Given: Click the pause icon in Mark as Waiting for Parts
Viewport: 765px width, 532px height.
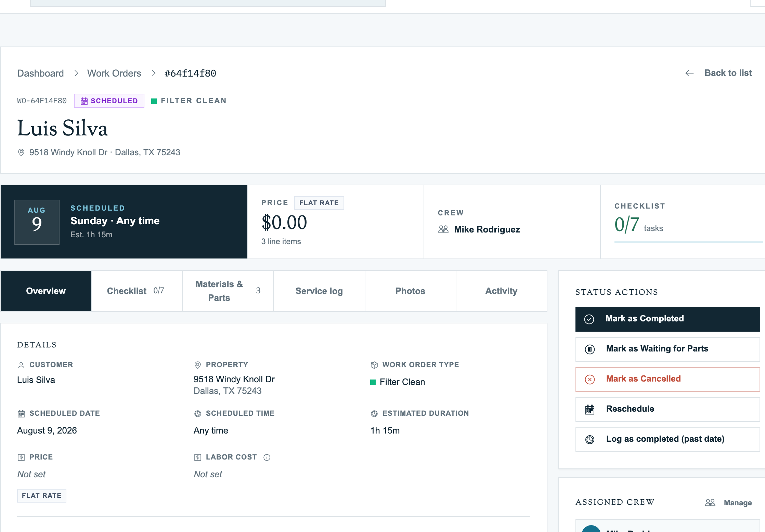Looking at the screenshot, I should point(590,349).
